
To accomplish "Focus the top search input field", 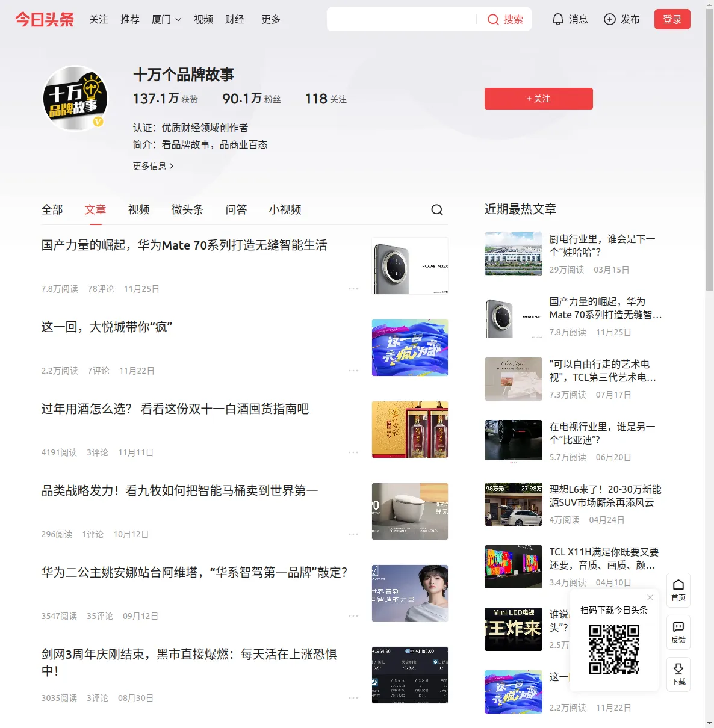I will pos(402,19).
